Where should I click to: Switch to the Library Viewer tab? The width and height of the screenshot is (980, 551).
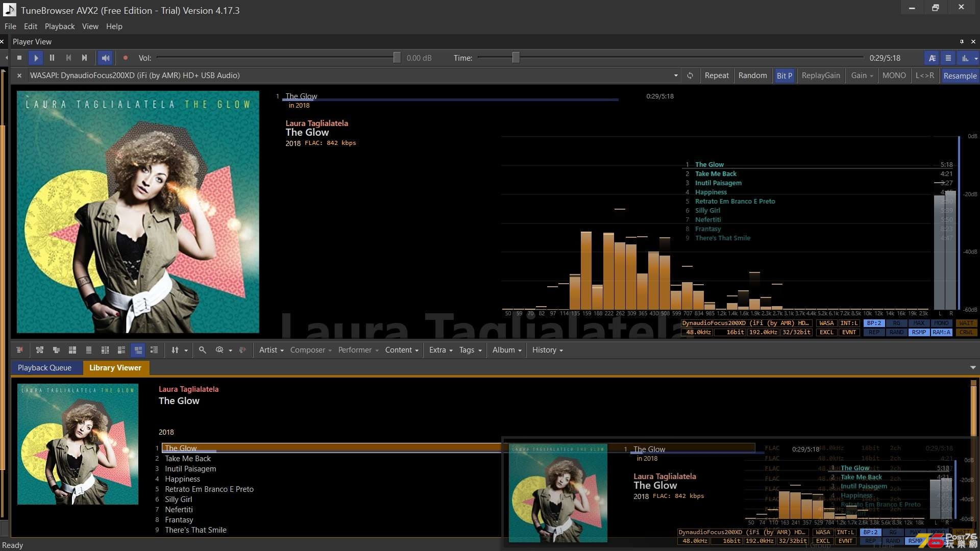tap(115, 368)
